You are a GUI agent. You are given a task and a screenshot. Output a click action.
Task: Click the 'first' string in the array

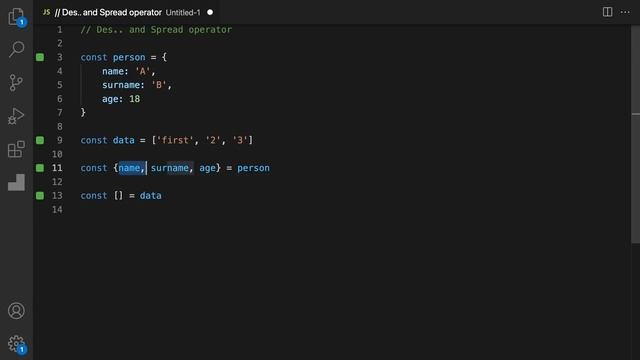(175, 140)
